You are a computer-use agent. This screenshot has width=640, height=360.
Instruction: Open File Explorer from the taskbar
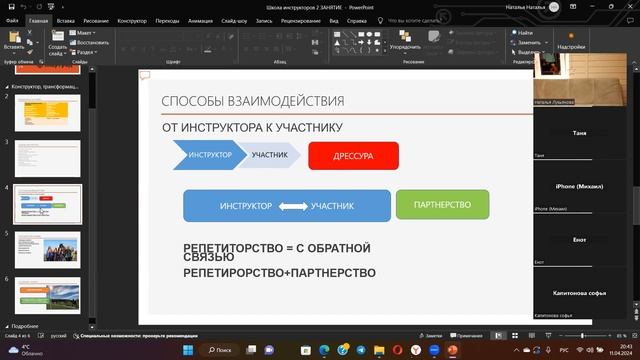pyautogui.click(x=379, y=350)
